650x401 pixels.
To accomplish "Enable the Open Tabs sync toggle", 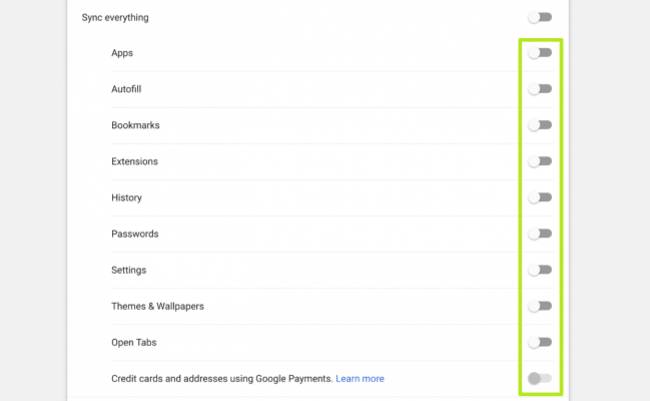I will 540,342.
